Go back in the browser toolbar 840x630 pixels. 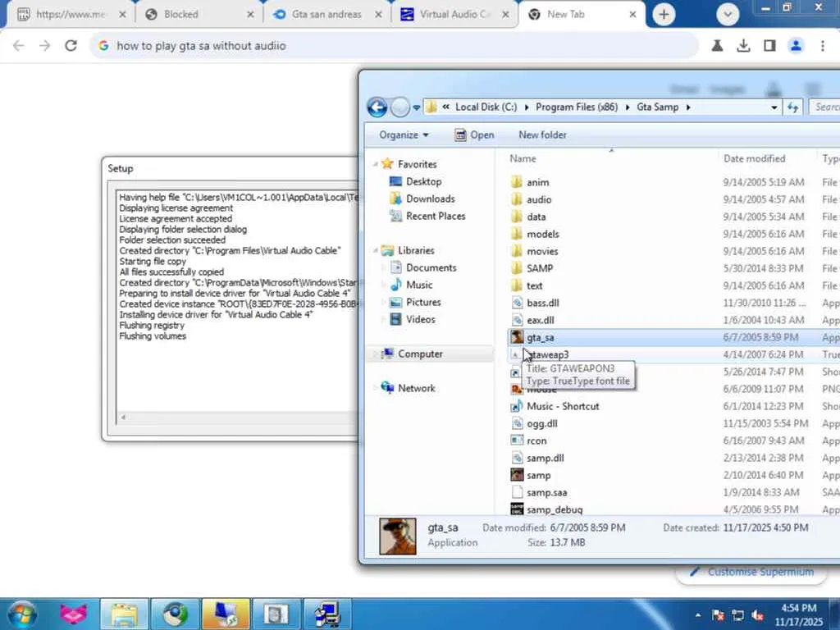(x=19, y=46)
